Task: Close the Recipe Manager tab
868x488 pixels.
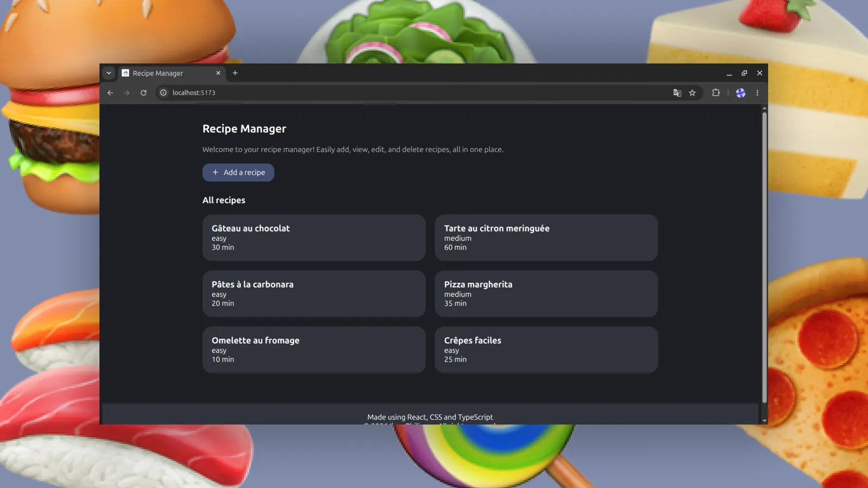Action: click(218, 73)
